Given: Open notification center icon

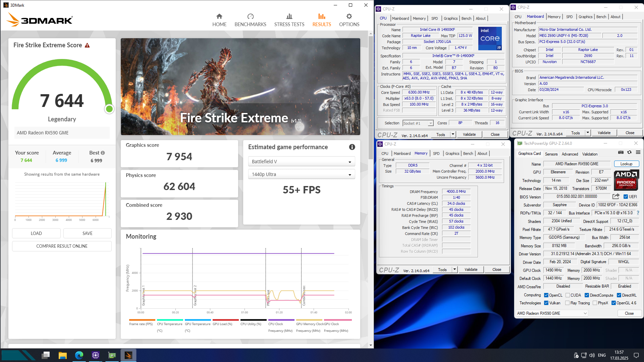Looking at the screenshot, I should point(636,355).
